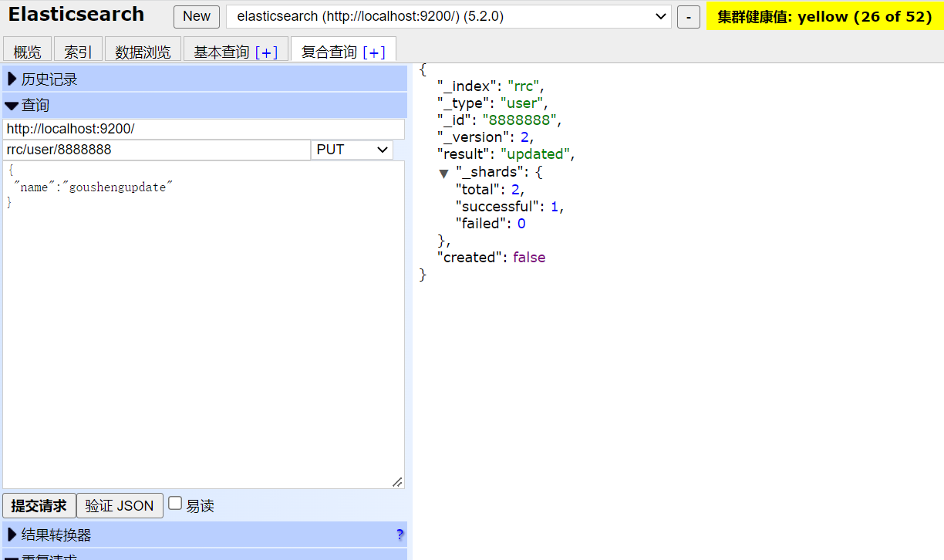The height and width of the screenshot is (560, 944).
Task: Click the 验证 JSON button
Action: tap(120, 506)
